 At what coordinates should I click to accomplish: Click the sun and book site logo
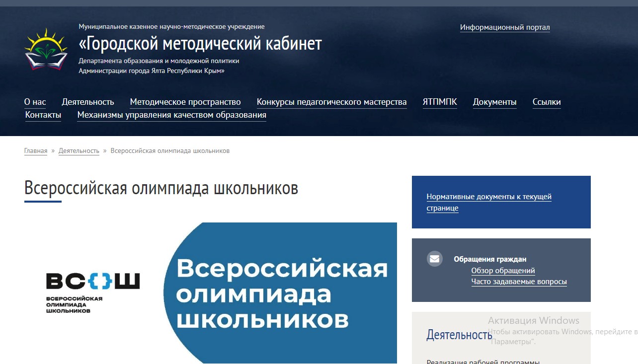[46, 49]
